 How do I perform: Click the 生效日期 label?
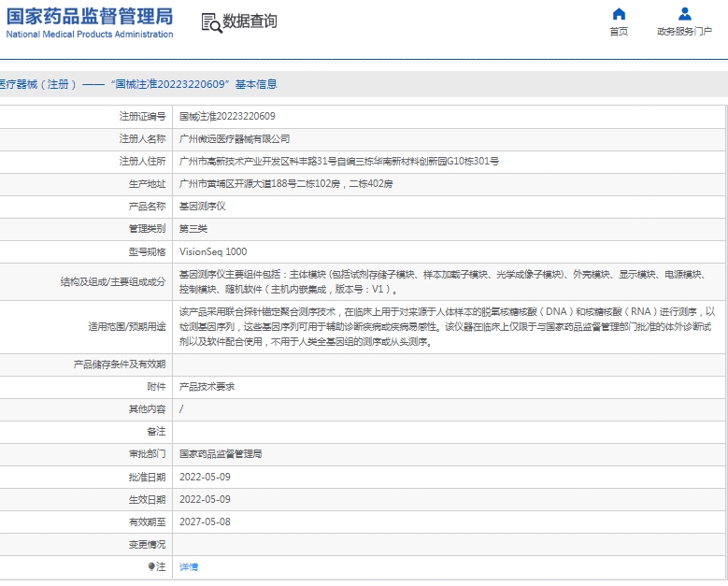147,499
